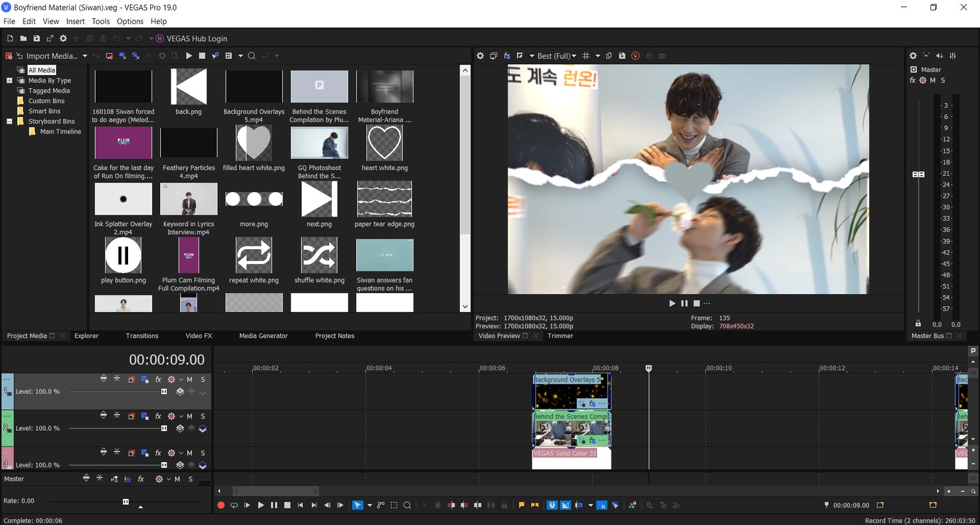
Task: Save preview snapshot to file
Action: click(x=622, y=56)
